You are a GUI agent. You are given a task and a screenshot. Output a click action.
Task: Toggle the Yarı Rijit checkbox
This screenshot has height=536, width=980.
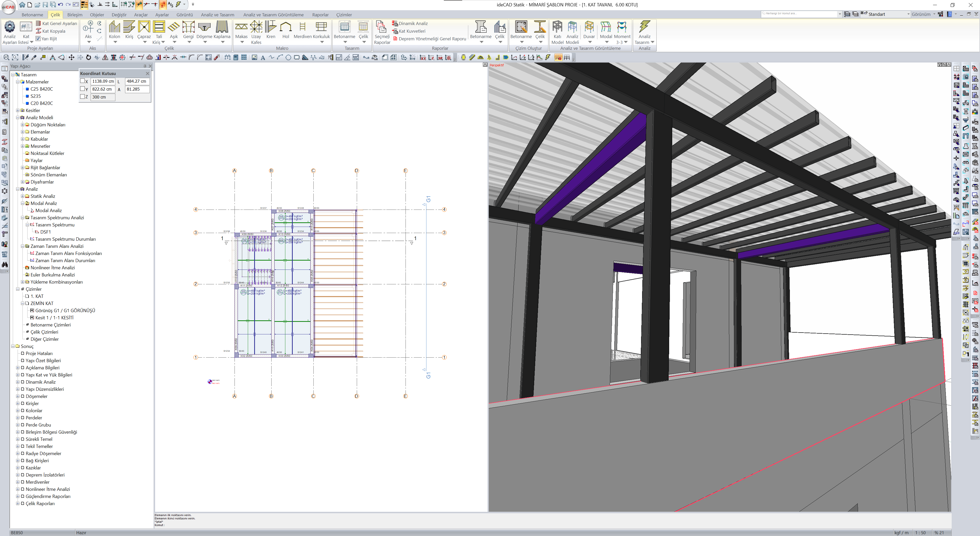(38, 39)
